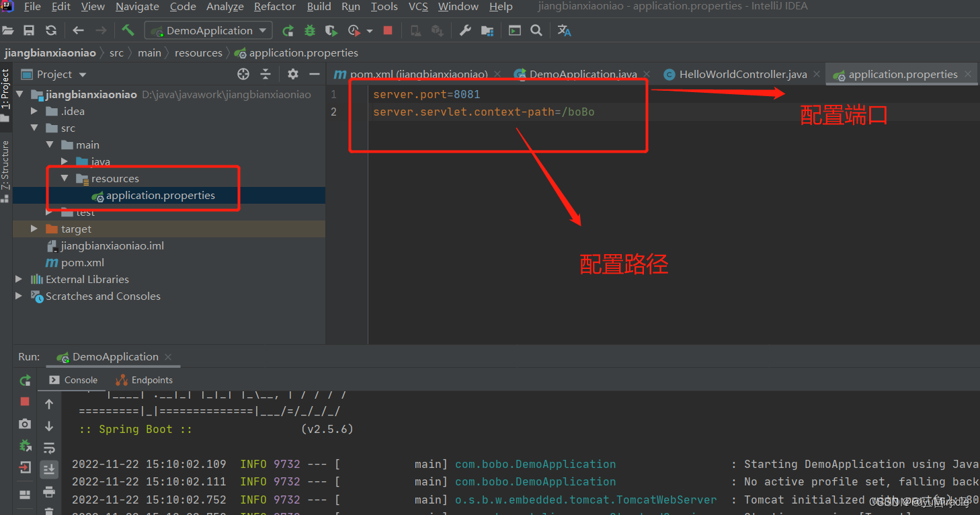The width and height of the screenshot is (980, 515).
Task: Click the resources breadcrumb above the editor
Action: pyautogui.click(x=198, y=52)
